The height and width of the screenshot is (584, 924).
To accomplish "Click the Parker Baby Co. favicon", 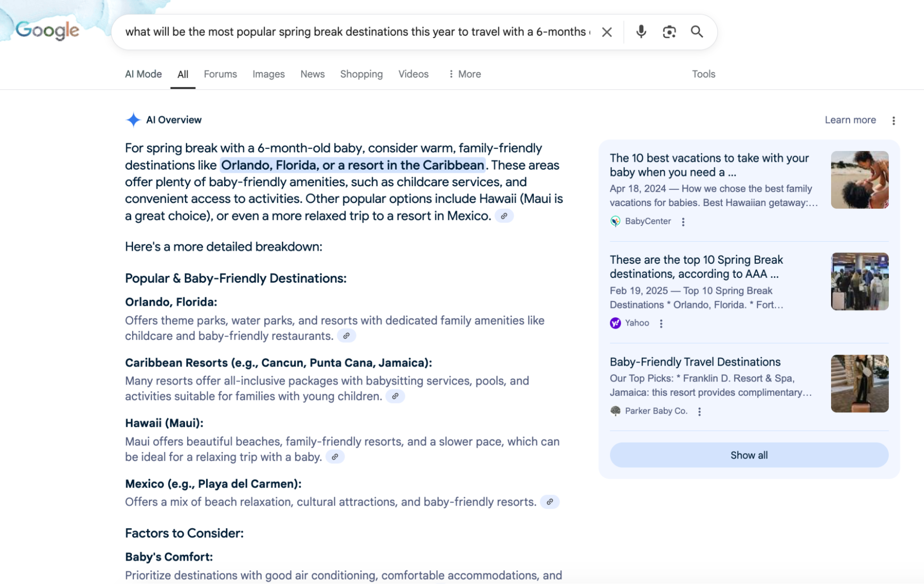I will click(615, 411).
